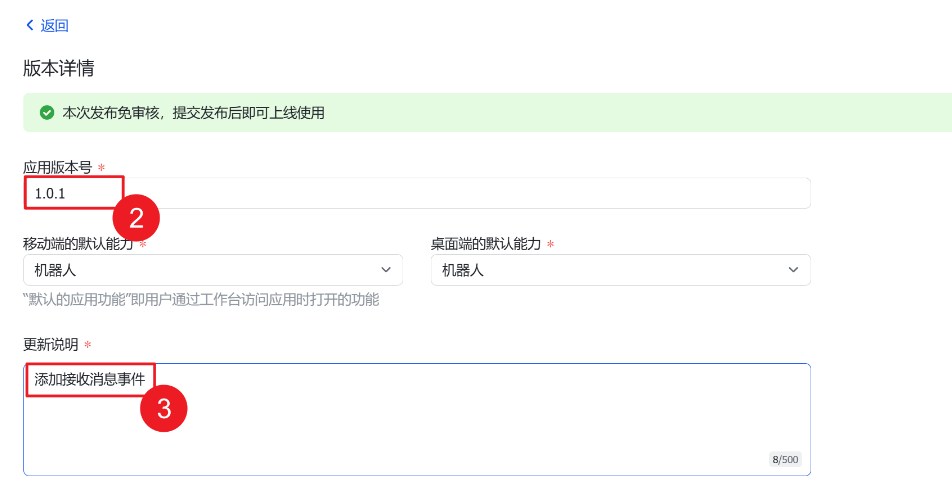The image size is (952, 494).
Task: Click the 更新说明 field label
Action: (x=50, y=345)
